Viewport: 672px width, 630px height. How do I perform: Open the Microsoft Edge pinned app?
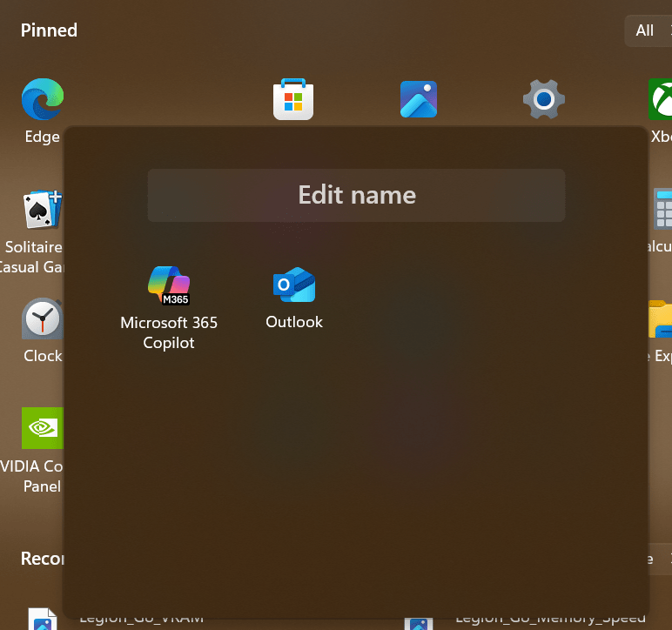pyautogui.click(x=42, y=99)
